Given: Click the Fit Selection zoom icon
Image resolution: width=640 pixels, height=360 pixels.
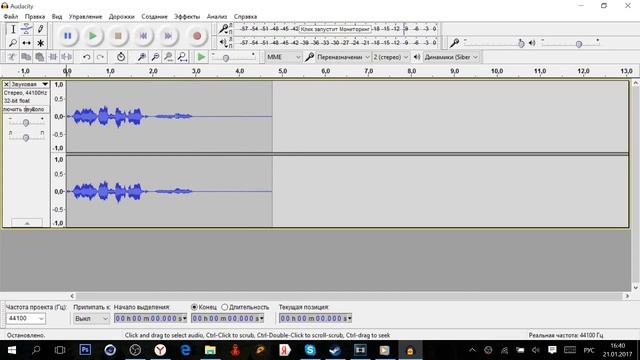Looking at the screenshot, I should (169, 57).
